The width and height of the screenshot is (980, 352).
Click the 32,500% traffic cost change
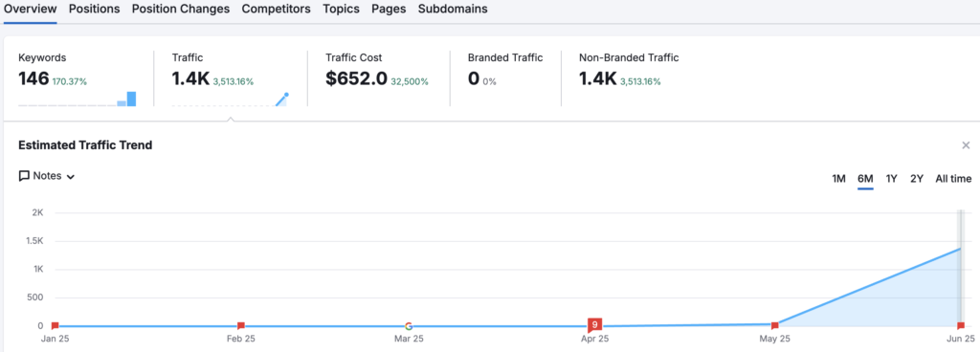coord(410,81)
